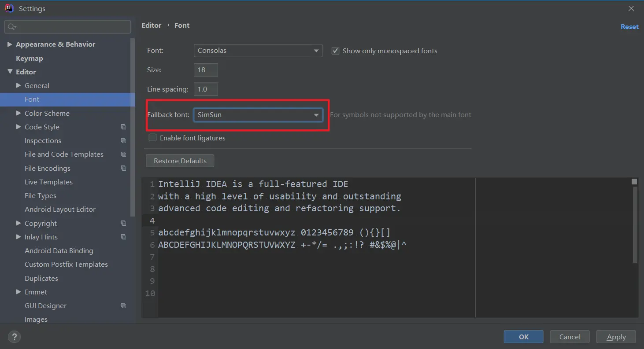Screen dimensions: 644x349
Task: Click Restore Defaults button
Action: pyautogui.click(x=180, y=161)
